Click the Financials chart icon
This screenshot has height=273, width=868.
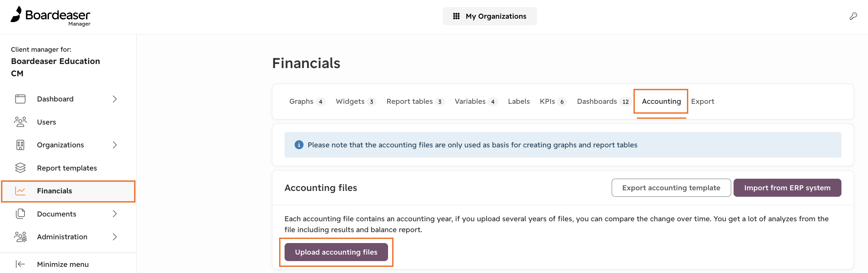20,191
